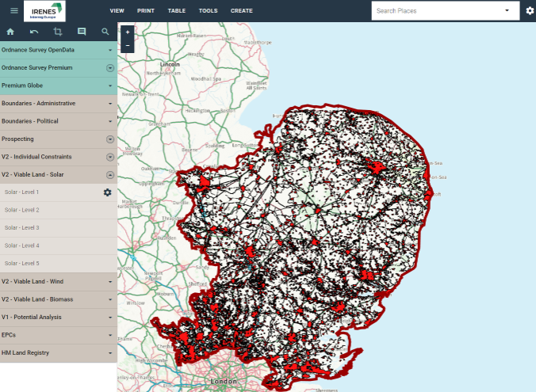Zoom in with the plus button
The width and height of the screenshot is (536, 392).
click(x=128, y=32)
